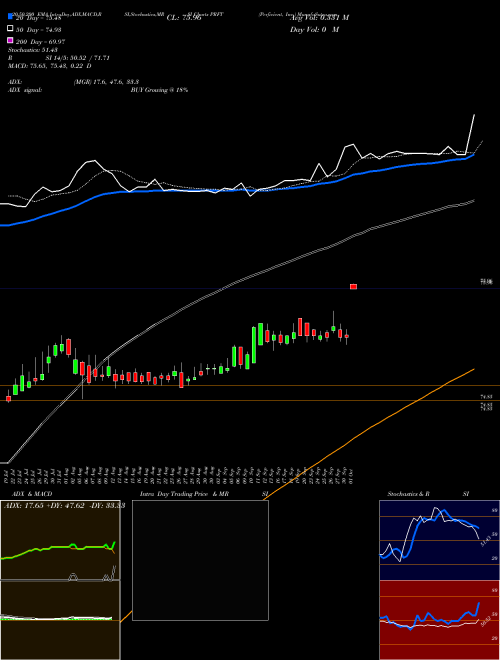
Task: Select the '200 Day - 69.97' legend text
Action: coord(40,41)
